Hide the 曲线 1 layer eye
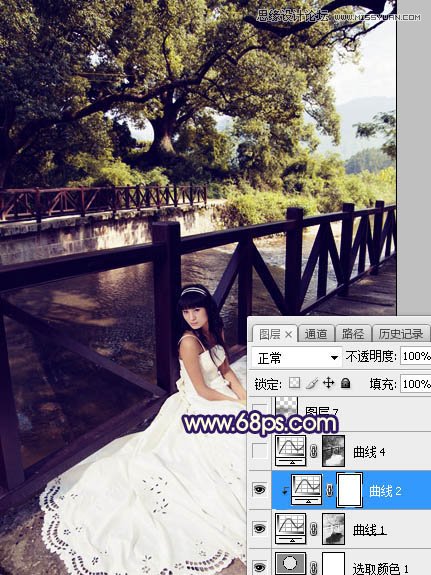The height and width of the screenshot is (575, 431). click(260, 528)
